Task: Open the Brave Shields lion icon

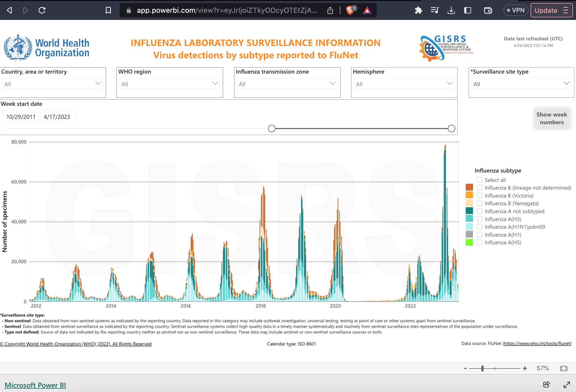Action: 350,10
